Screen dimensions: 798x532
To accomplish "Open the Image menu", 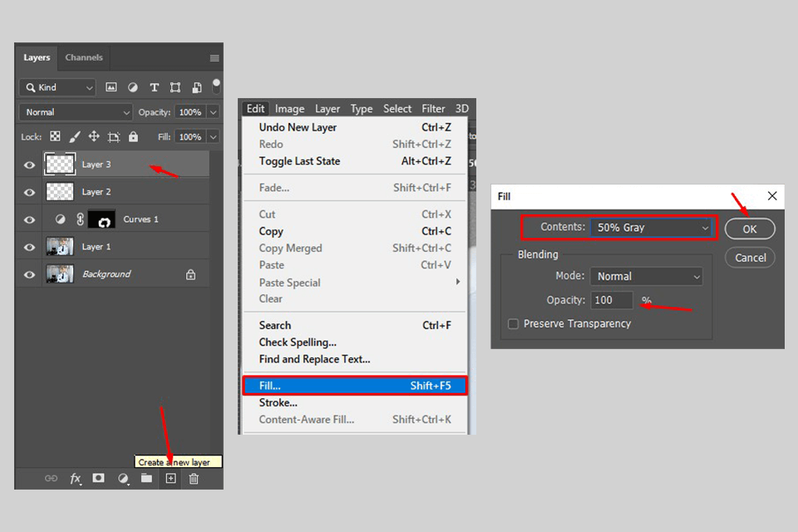I will (289, 108).
